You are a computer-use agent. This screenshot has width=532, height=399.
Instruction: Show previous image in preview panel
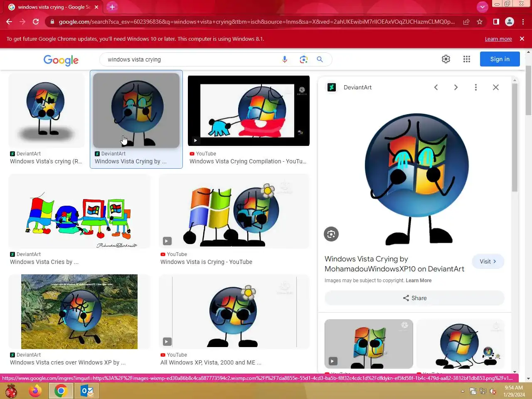436,87
